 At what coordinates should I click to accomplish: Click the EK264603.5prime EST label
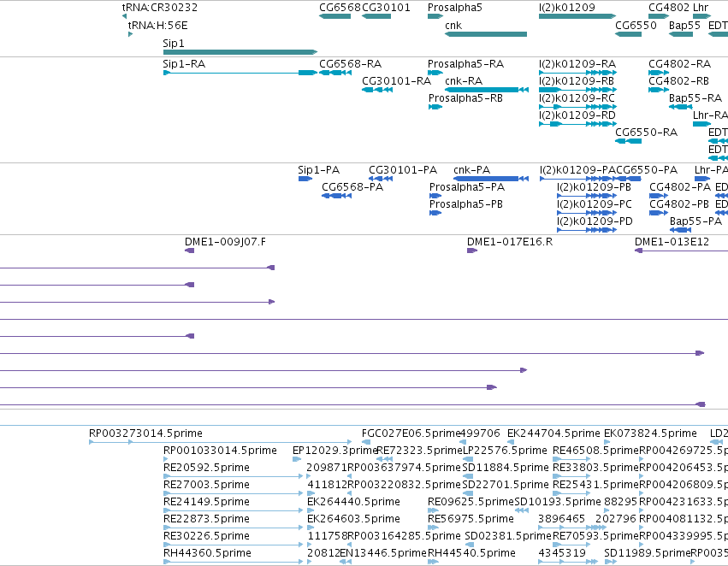click(354, 519)
